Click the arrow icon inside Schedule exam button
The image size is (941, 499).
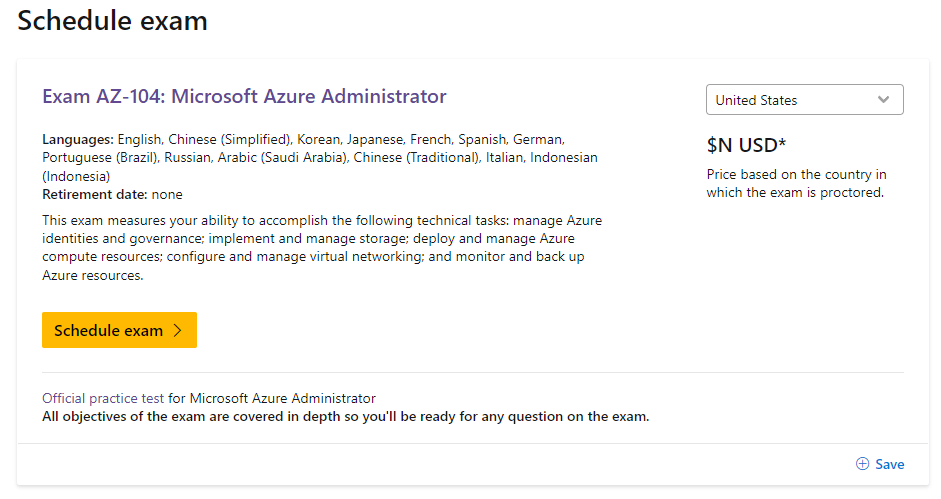pos(178,331)
